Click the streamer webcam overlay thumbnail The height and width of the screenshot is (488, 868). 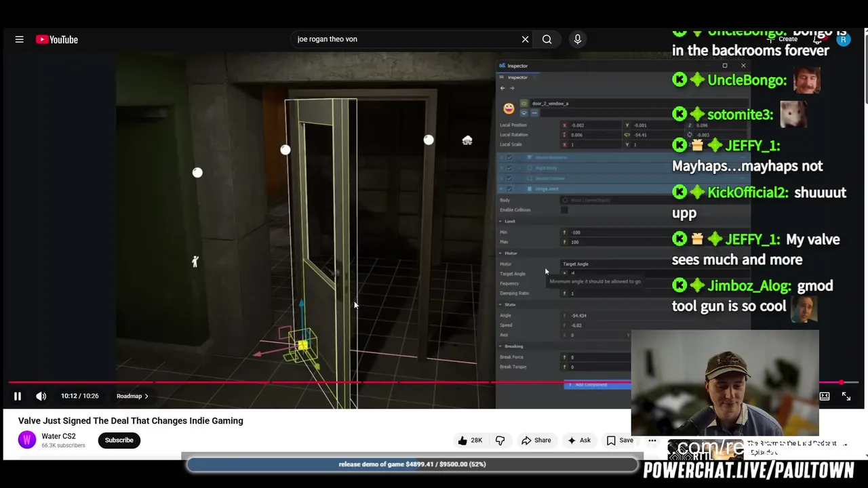725,383
